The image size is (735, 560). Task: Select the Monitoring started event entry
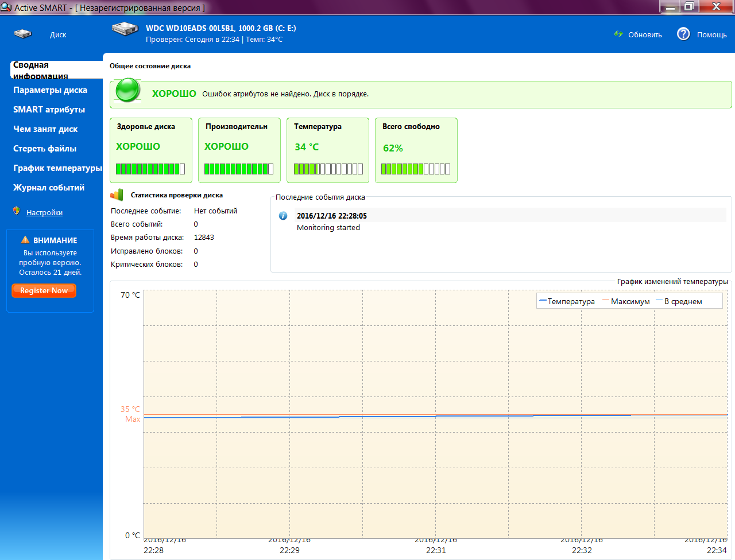tap(328, 228)
